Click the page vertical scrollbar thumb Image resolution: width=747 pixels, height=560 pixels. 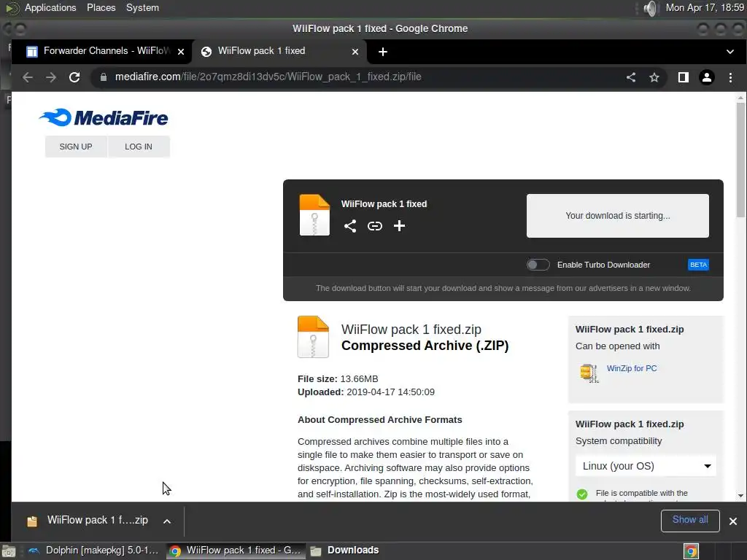tap(740, 160)
